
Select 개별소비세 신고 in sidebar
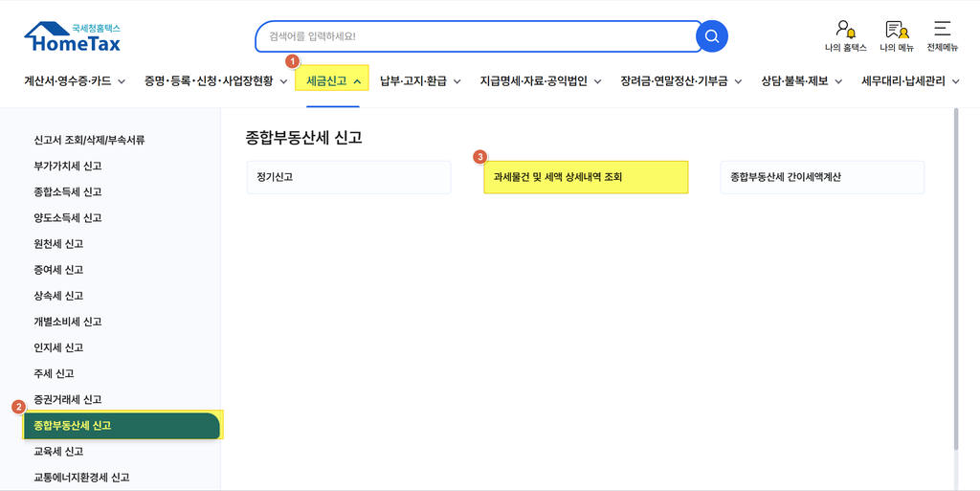[x=68, y=322]
